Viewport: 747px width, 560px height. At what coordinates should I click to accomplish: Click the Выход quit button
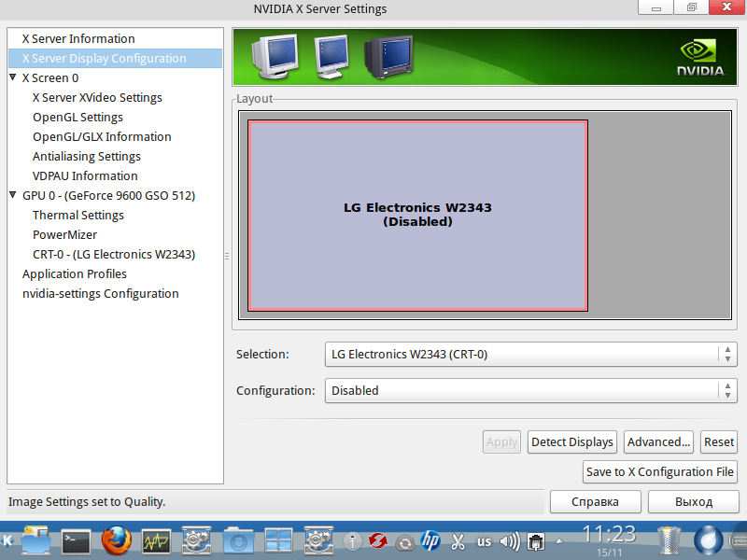(x=694, y=501)
